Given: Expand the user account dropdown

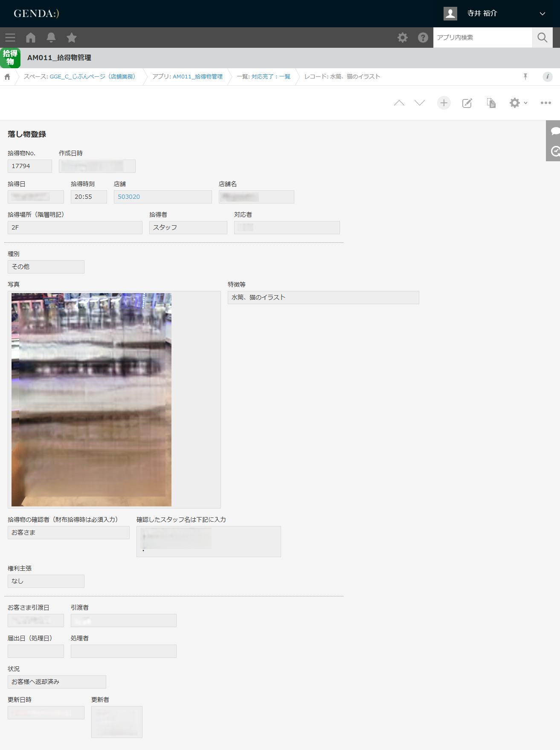Looking at the screenshot, I should [x=542, y=14].
